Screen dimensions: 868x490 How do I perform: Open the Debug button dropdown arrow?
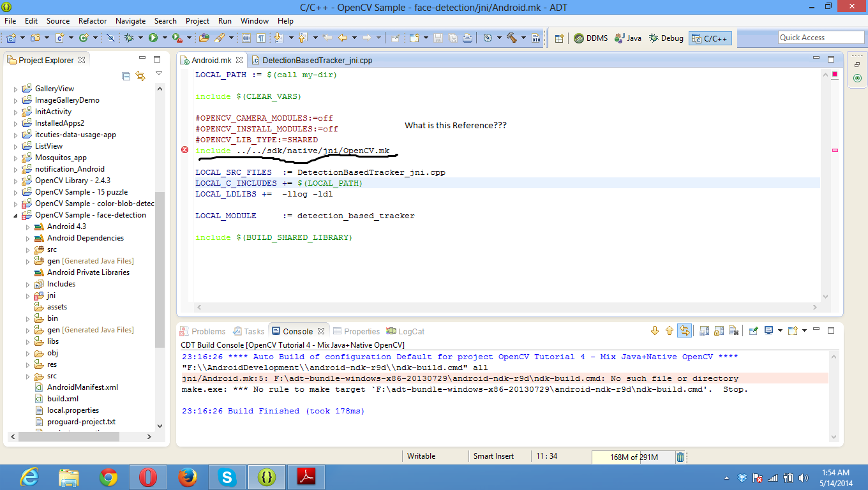(140, 38)
